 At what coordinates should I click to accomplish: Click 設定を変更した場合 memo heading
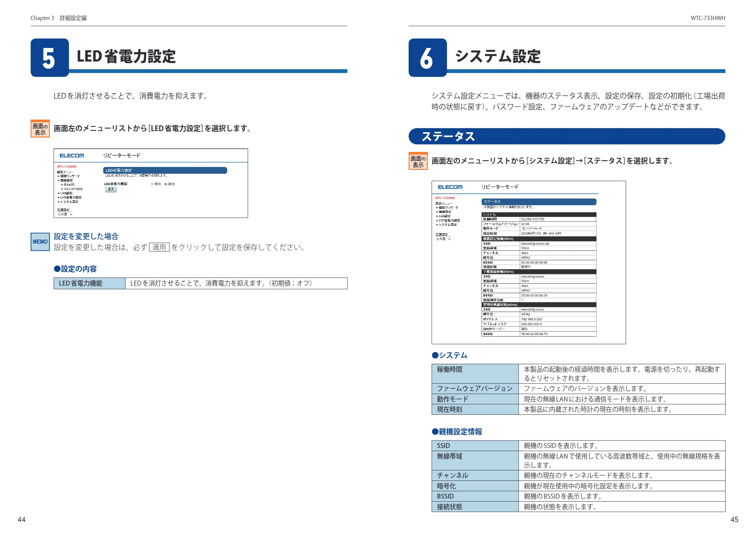86,236
